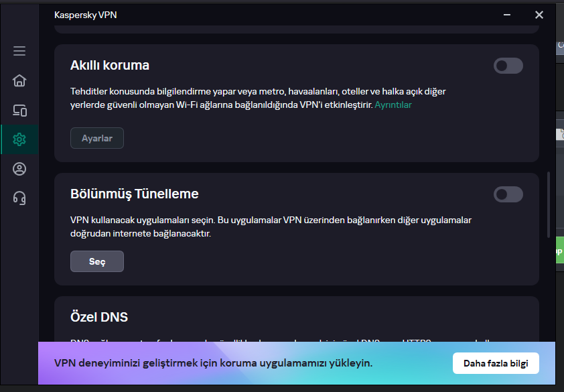Viewport: 564px width, 392px height.
Task: Click the Bölünmüş Tünelleme heading
Action: (135, 194)
